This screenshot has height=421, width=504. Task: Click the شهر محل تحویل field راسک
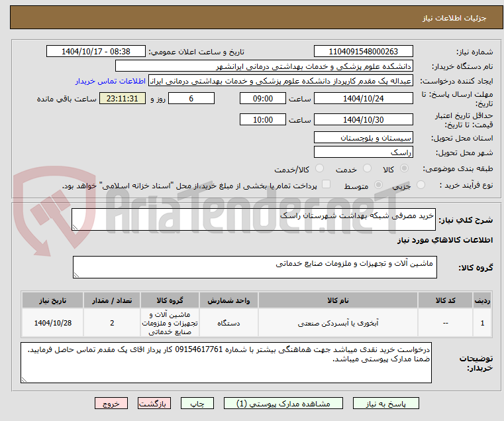point(363,152)
